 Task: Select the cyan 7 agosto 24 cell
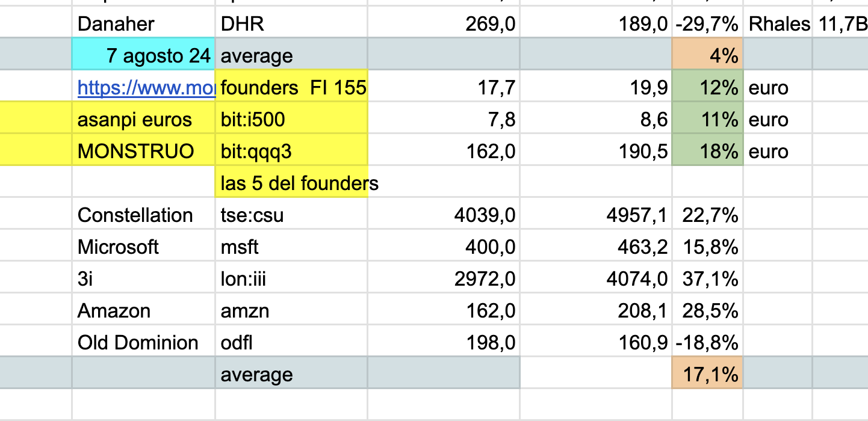pos(144,55)
